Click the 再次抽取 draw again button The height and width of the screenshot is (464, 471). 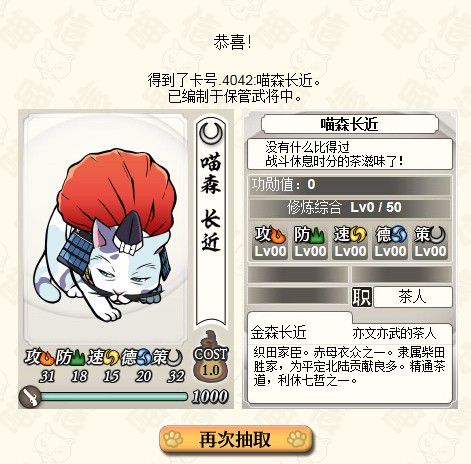tap(236, 439)
